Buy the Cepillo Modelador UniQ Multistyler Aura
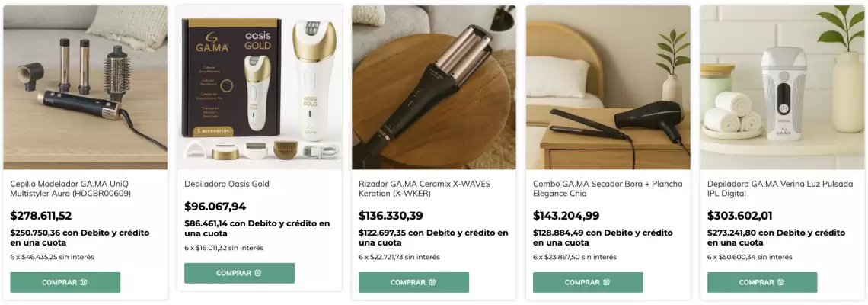Image resolution: width=868 pixels, height=305 pixels. pyautogui.click(x=65, y=282)
